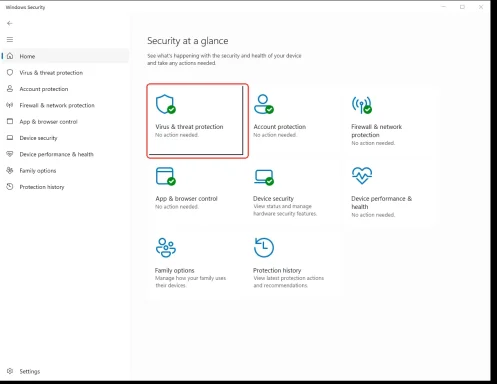
Task: Click the back arrow icon
Action: (x=10, y=23)
